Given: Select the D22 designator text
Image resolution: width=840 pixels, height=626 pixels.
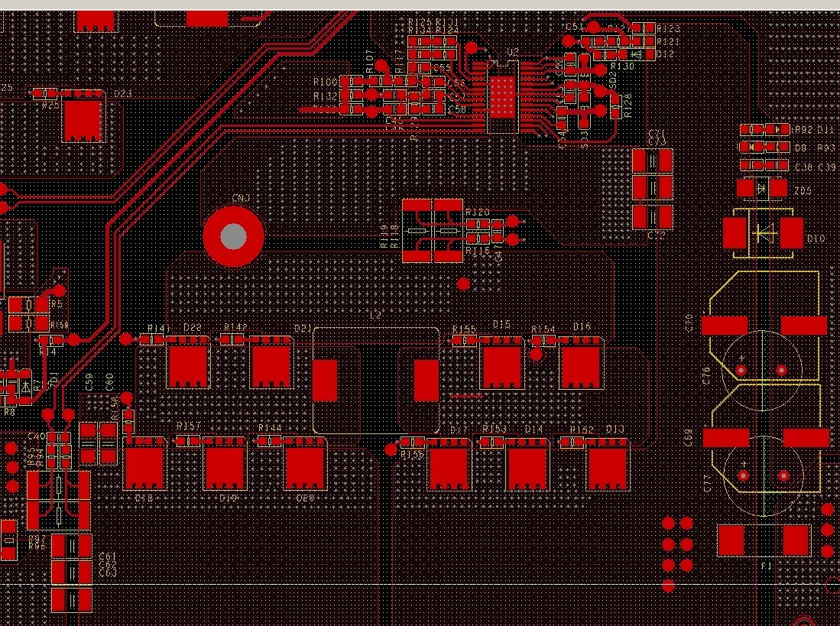Looking at the screenshot, I should (193, 328).
